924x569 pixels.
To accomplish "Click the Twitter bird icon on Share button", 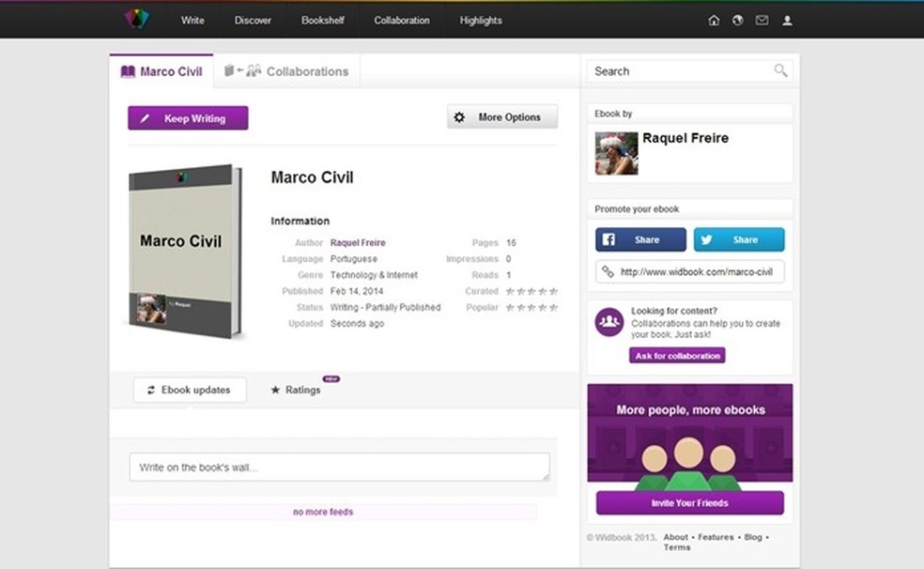I will tap(706, 239).
